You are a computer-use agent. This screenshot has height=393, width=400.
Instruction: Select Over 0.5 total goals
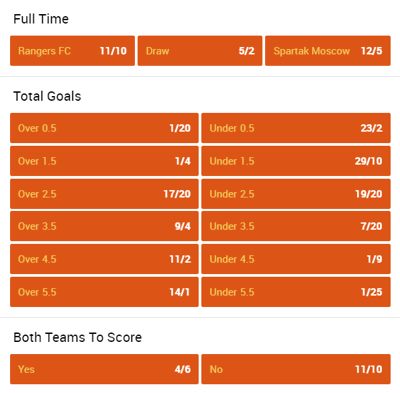pos(104,128)
